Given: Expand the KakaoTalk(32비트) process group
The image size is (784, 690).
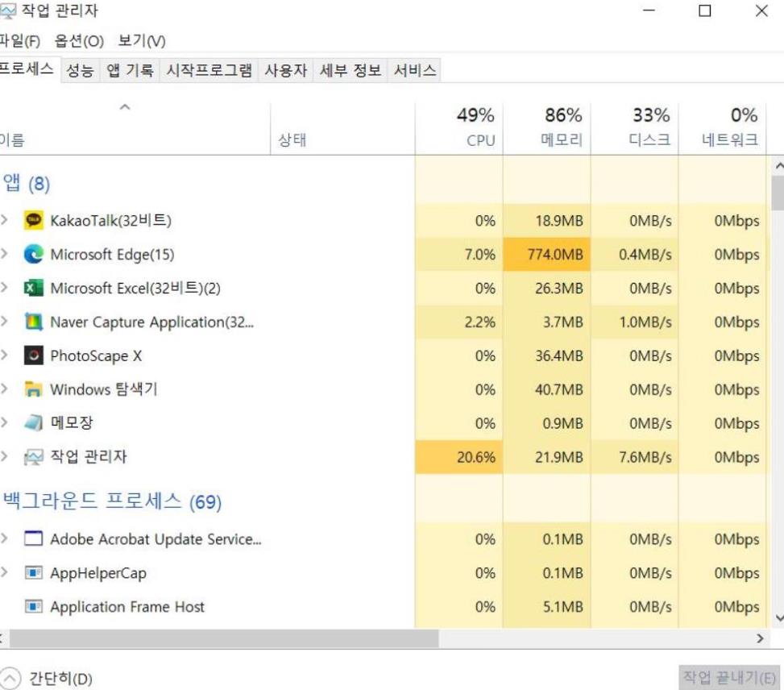Looking at the screenshot, I should [4, 220].
